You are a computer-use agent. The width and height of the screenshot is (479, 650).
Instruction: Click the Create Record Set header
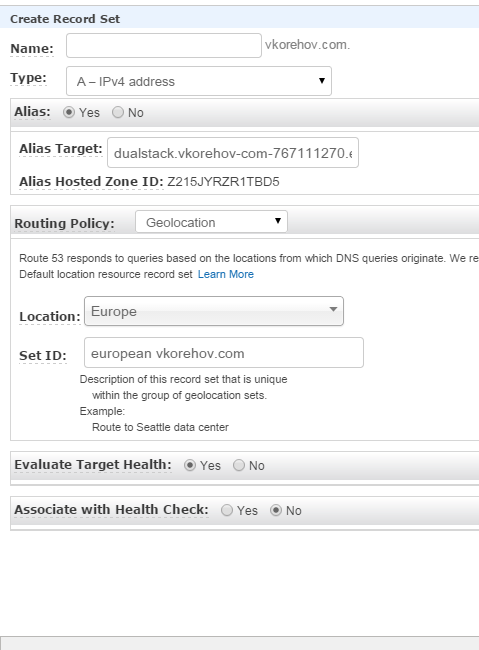click(x=65, y=19)
